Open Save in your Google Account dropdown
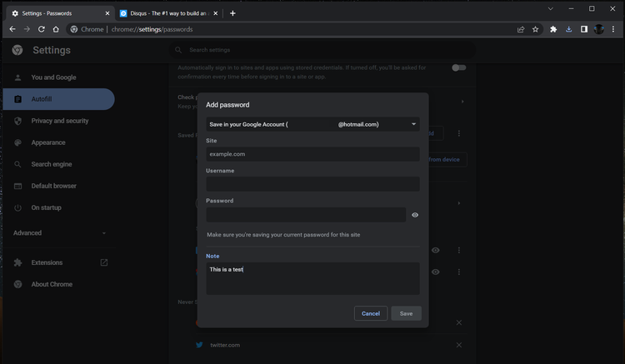The height and width of the screenshot is (364, 625). pos(312,124)
